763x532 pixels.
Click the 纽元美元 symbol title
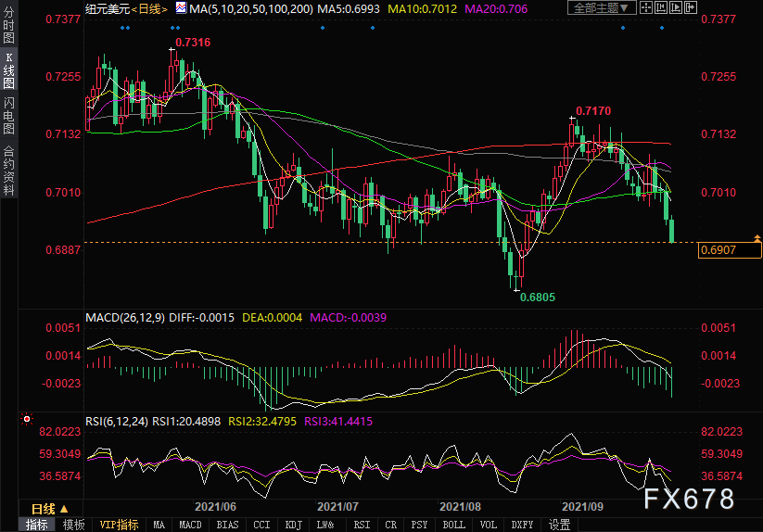(108, 8)
